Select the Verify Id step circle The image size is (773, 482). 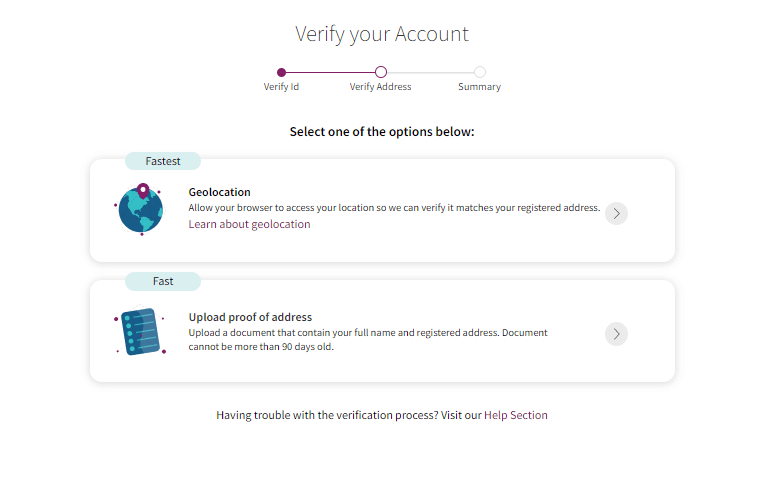(x=282, y=72)
